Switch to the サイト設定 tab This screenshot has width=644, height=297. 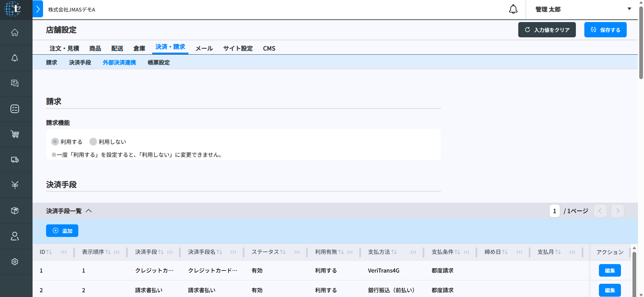pos(238,49)
